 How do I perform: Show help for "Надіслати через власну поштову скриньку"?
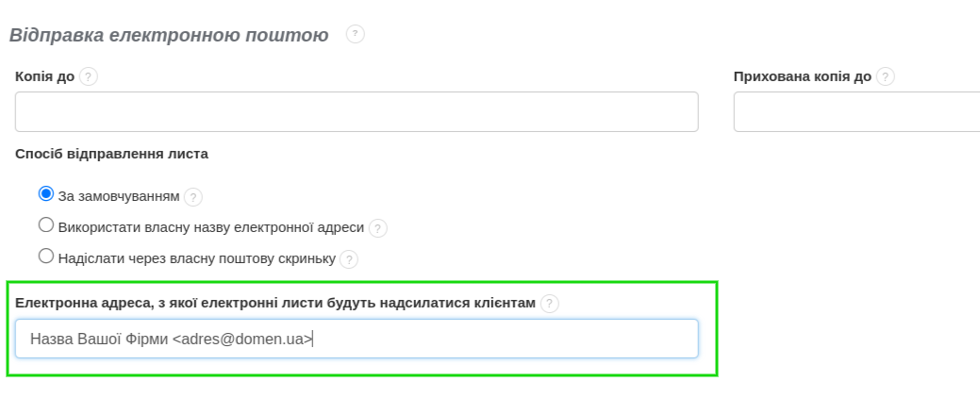pyautogui.click(x=349, y=258)
